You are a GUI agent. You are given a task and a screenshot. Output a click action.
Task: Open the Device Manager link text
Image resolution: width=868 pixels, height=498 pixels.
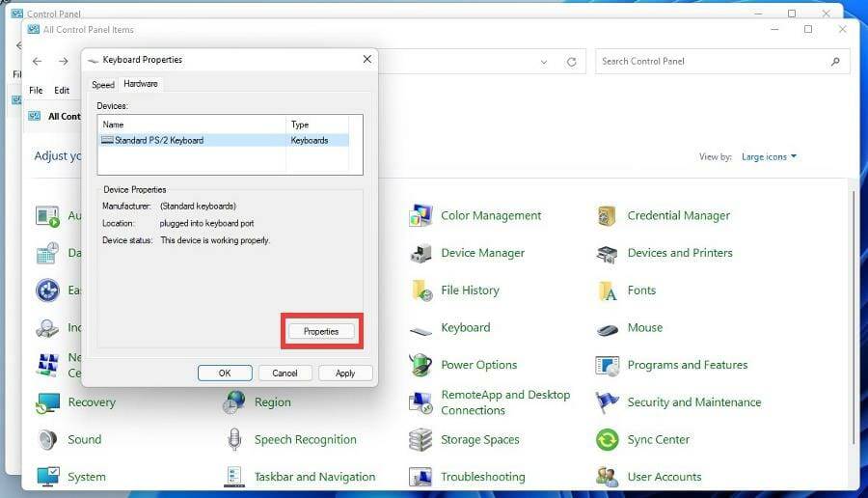[483, 253]
